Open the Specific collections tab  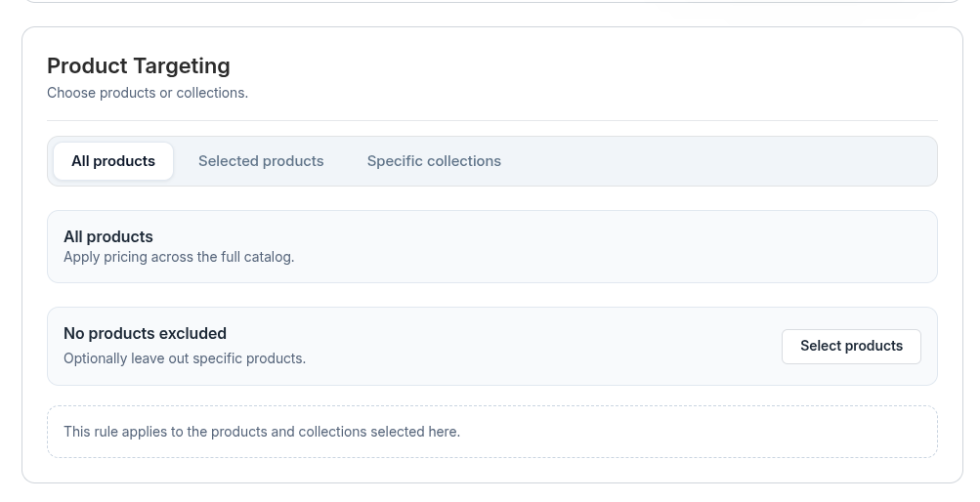(x=434, y=161)
